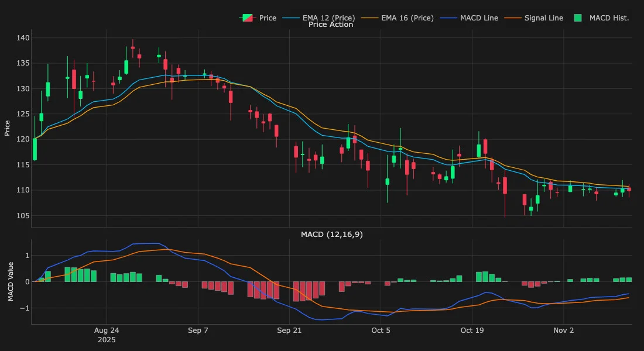Click the 105 price axis tick
Image resolution: width=644 pixels, height=351 pixels.
[x=23, y=215]
